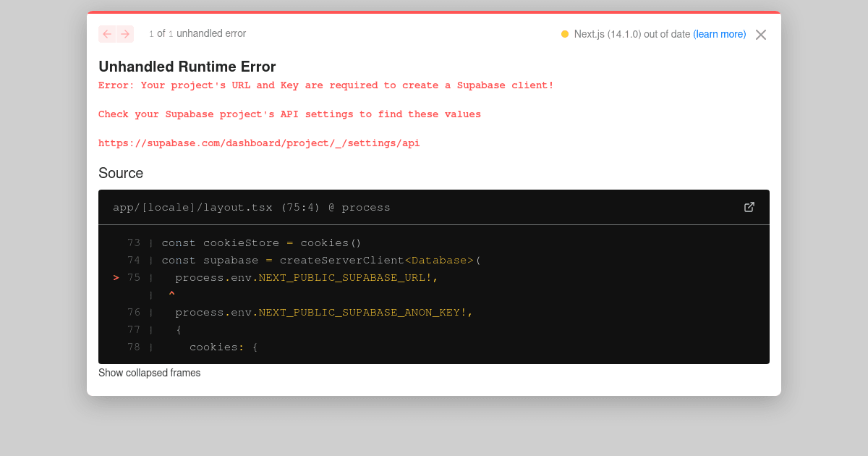Select the Unhandled Runtime Error heading
This screenshot has height=456, width=868.
click(187, 67)
